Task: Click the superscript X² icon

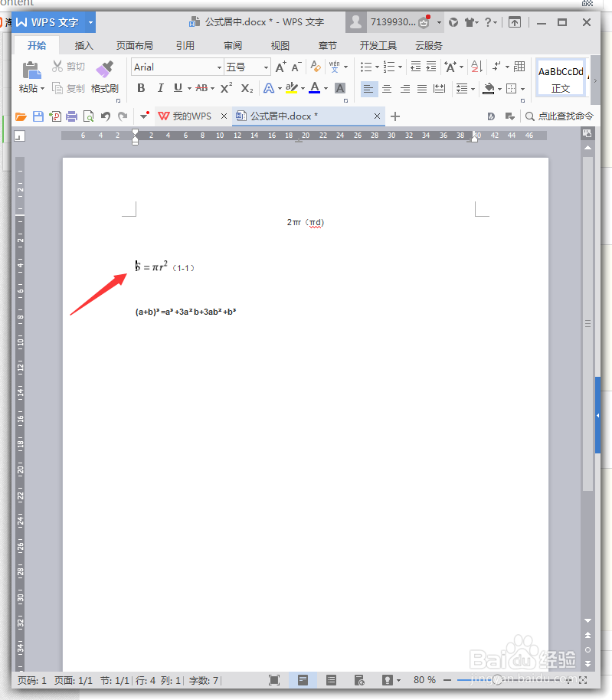Action: click(x=226, y=88)
